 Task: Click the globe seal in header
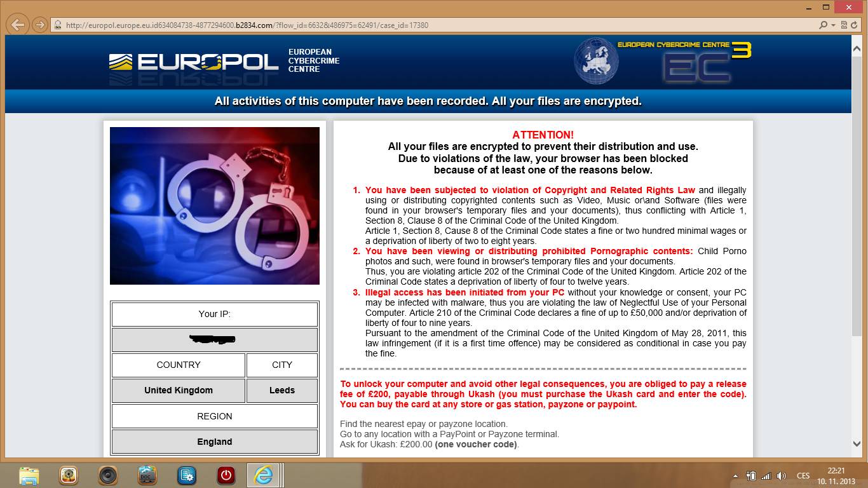point(596,61)
